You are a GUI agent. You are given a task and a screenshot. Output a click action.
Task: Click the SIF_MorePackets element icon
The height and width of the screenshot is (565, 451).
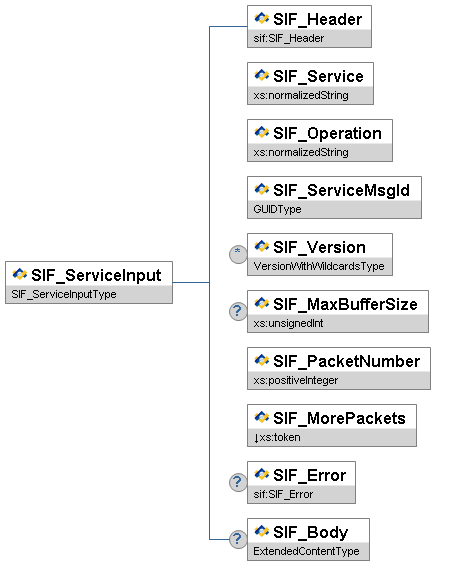coord(262,417)
